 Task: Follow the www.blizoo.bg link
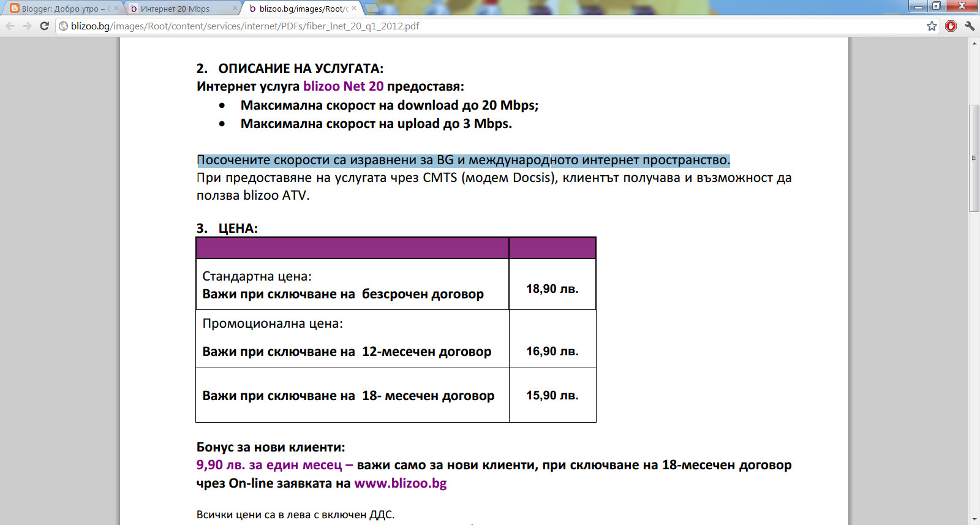tap(401, 483)
